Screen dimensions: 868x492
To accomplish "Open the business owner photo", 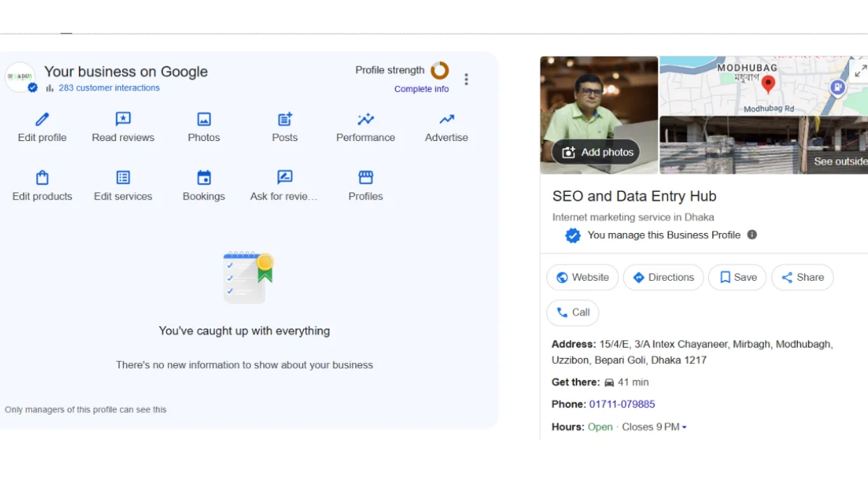I will point(599,115).
